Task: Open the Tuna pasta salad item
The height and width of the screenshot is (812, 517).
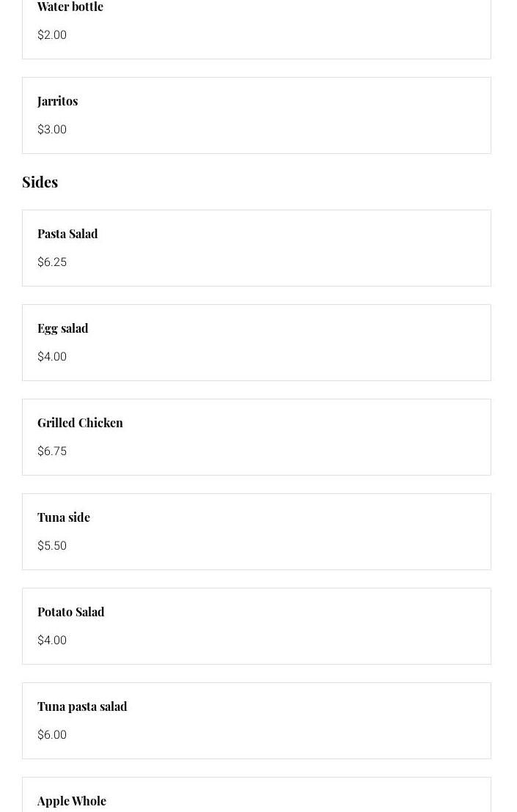Action: [82, 706]
